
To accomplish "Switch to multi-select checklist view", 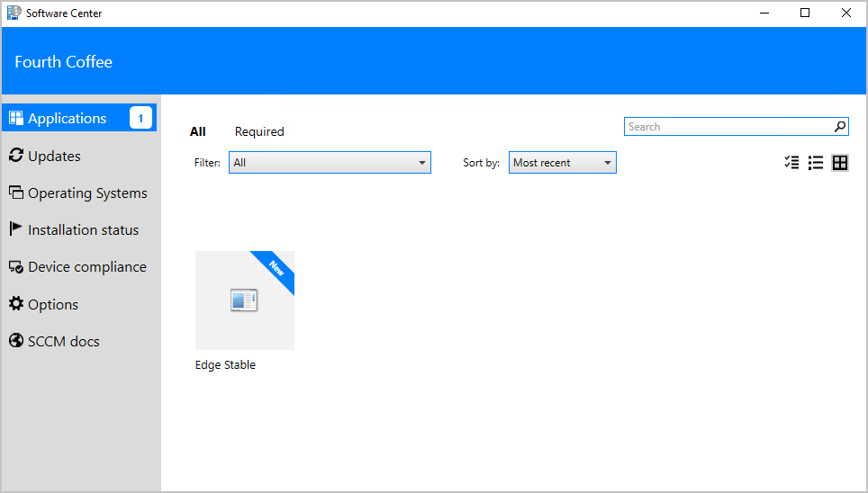I will 791,163.
